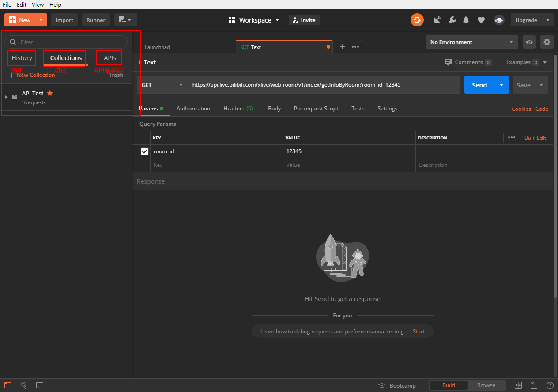This screenshot has height=392, width=558.
Task: Click the Comments speech bubble icon
Action: 448,62
